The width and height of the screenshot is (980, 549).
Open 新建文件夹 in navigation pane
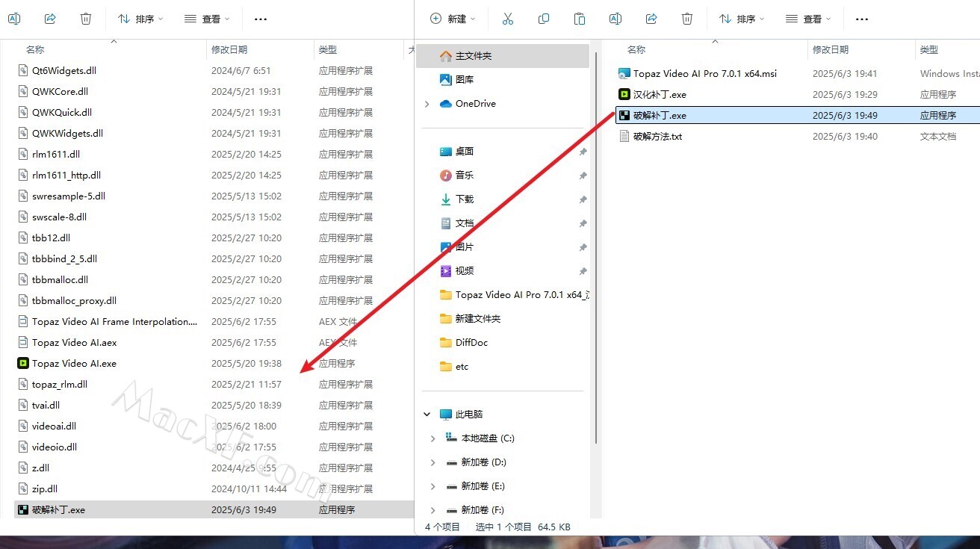(x=470, y=318)
